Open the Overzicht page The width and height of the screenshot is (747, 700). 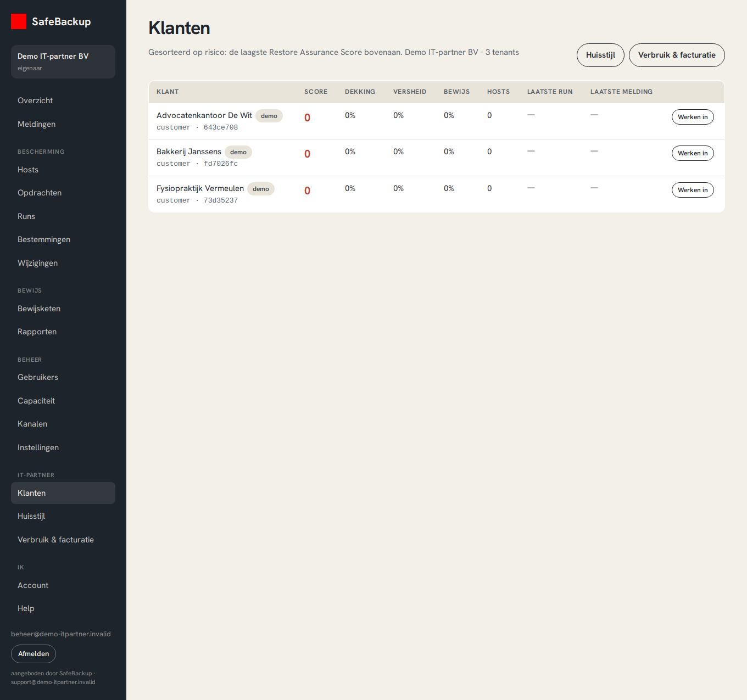point(63,100)
